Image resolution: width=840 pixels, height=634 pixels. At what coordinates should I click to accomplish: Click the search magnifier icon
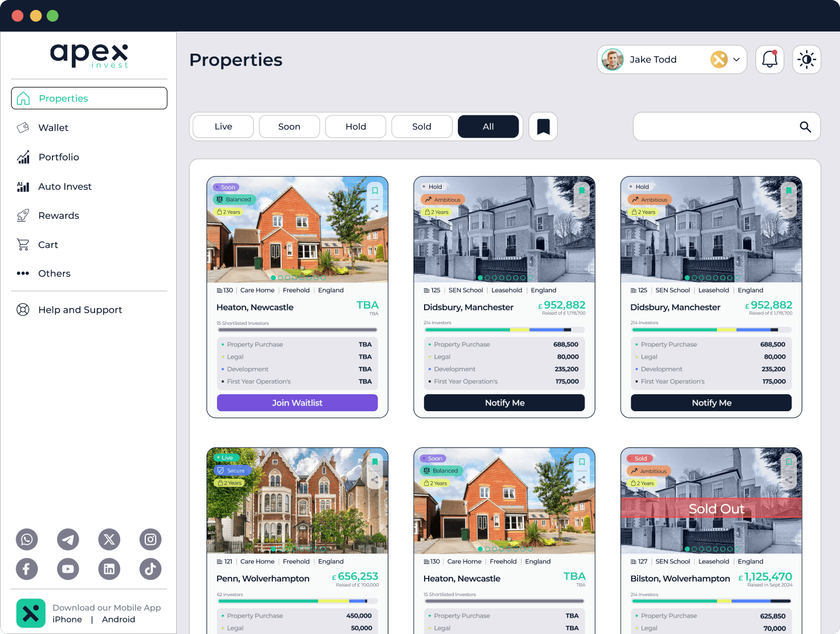point(806,127)
